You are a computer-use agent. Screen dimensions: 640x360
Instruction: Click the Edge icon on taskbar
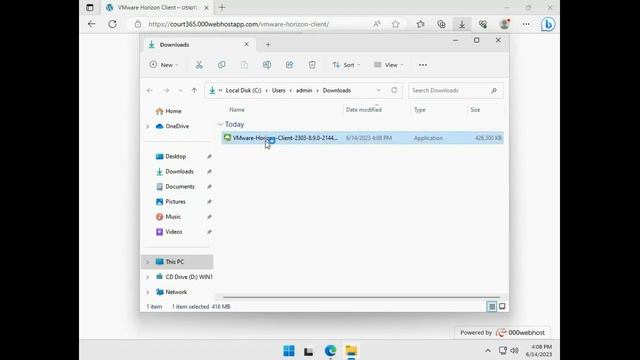click(x=330, y=351)
